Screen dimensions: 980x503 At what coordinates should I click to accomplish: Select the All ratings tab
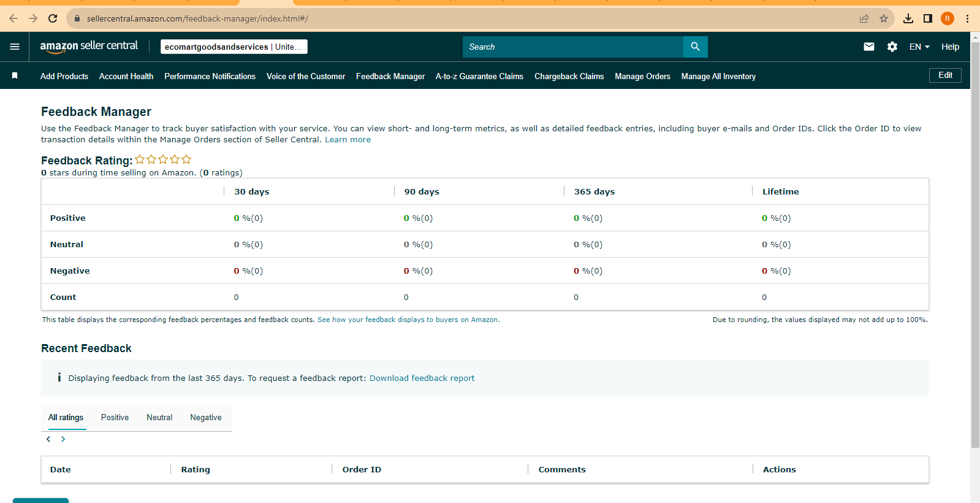point(66,417)
